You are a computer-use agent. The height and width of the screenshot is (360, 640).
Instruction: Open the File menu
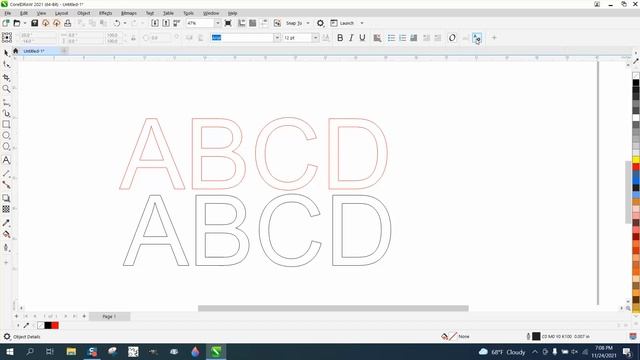pyautogui.click(x=8, y=13)
